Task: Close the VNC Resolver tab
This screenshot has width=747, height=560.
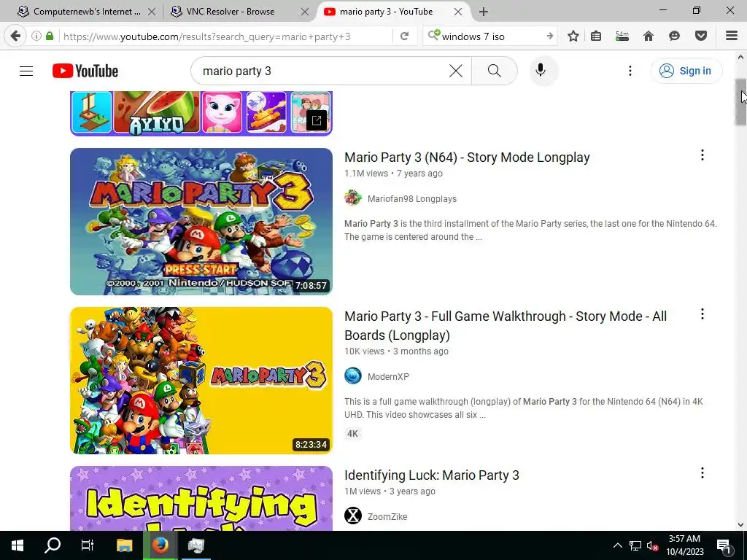Action: tap(305, 12)
